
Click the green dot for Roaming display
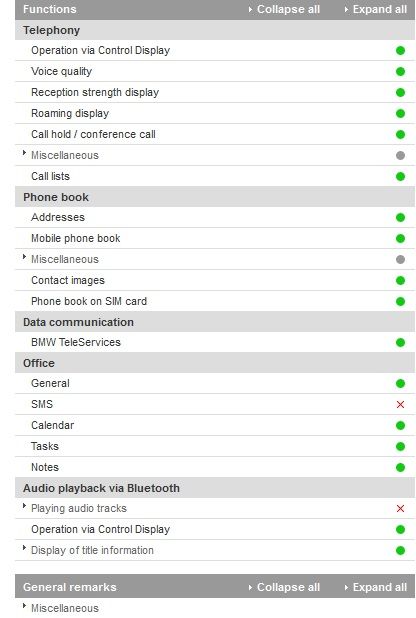[400, 114]
